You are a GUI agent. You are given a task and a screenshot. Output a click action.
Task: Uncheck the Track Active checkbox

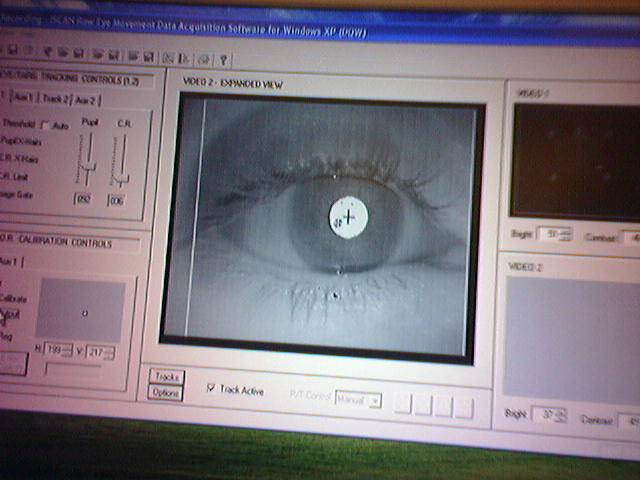(x=210, y=389)
